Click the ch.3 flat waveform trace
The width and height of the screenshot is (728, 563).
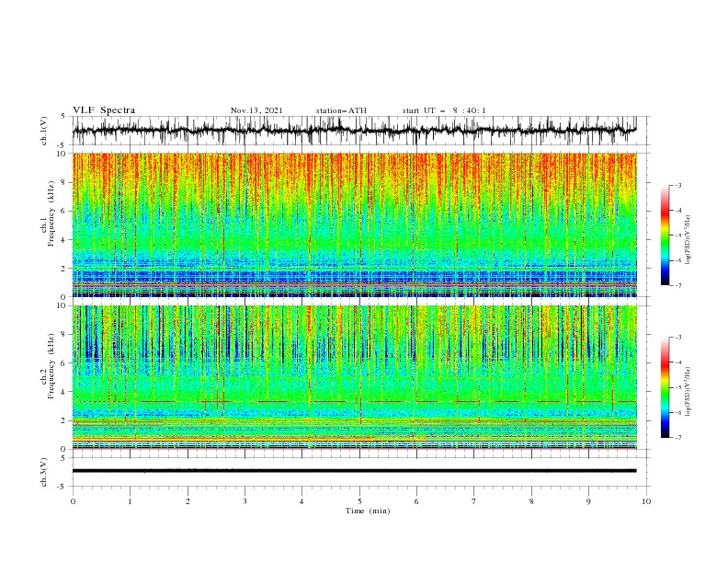click(354, 471)
